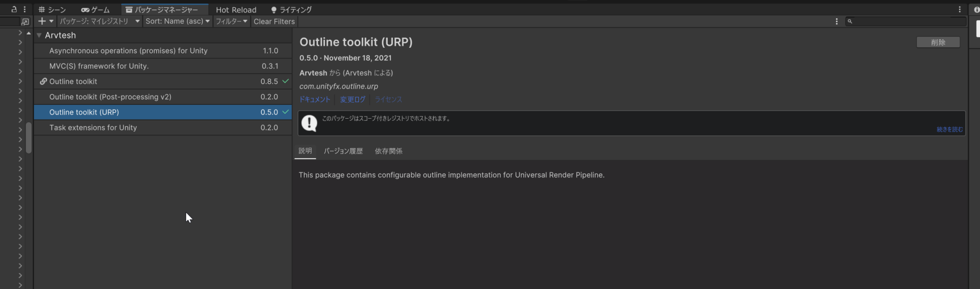The image size is (980, 289).
Task: Click the link icon next to Outline toolkit
Action: point(44,81)
